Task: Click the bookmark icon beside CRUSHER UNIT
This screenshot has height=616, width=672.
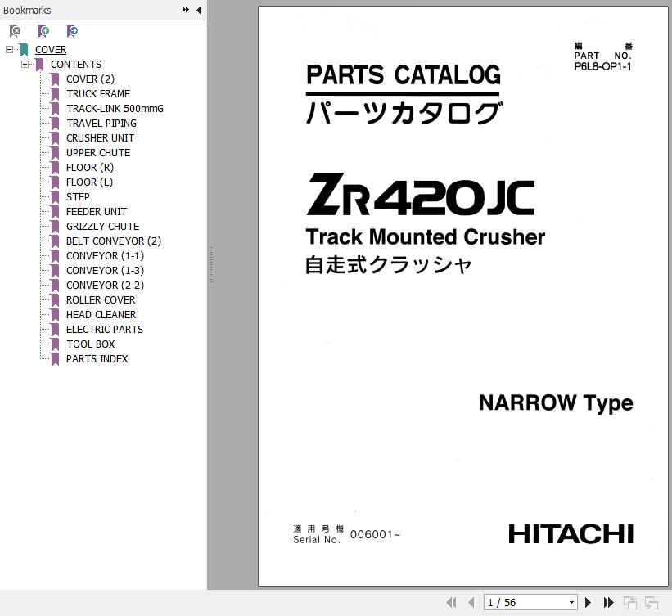Action: (54, 138)
